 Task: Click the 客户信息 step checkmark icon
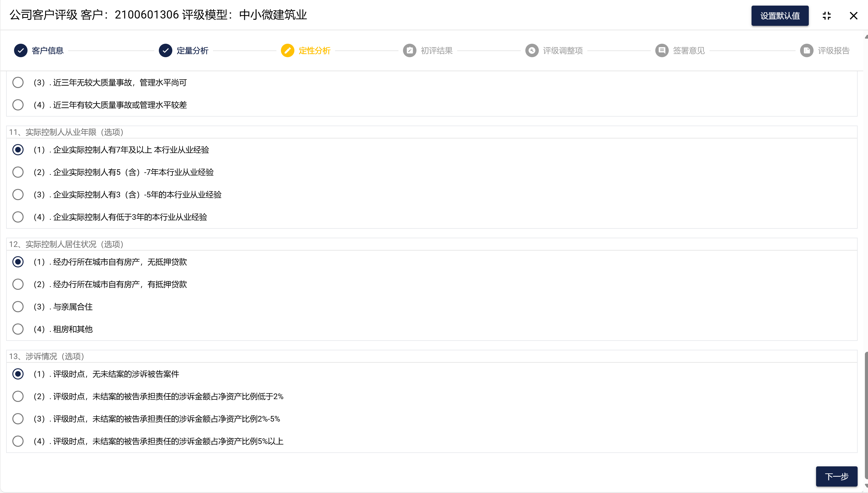point(20,50)
